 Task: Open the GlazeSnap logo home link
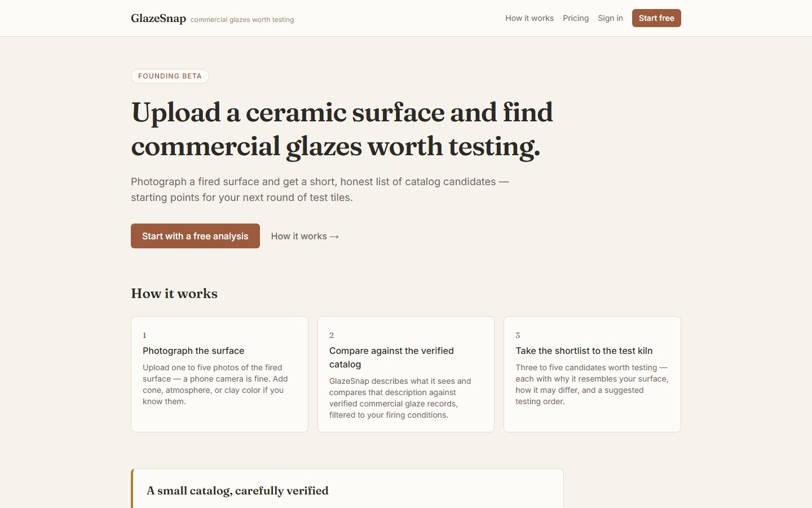click(x=158, y=18)
